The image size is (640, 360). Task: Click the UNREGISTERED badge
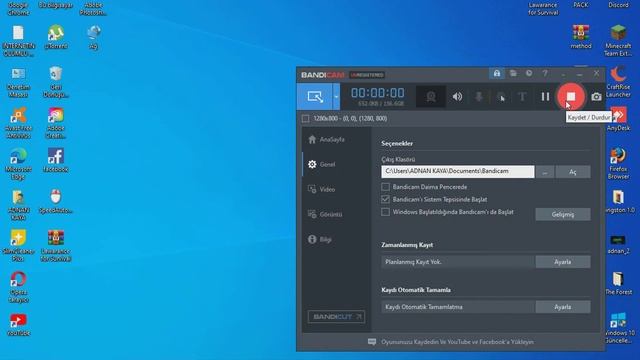[367, 75]
